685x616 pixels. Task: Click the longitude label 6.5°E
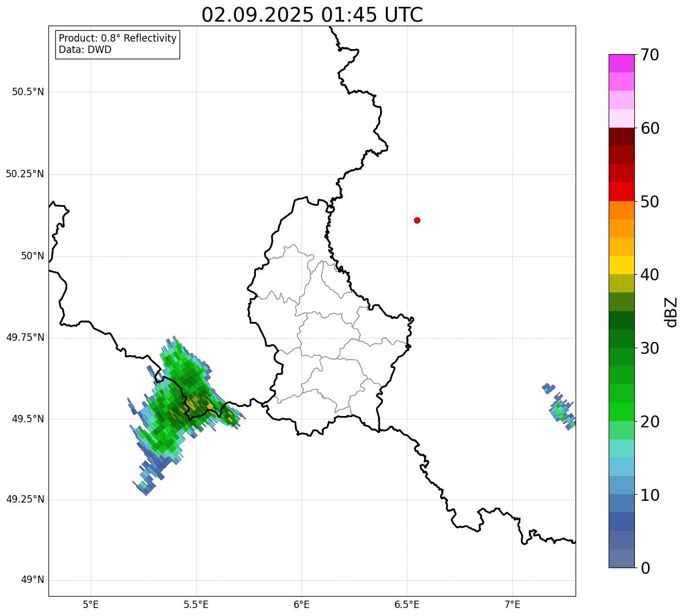tap(407, 604)
